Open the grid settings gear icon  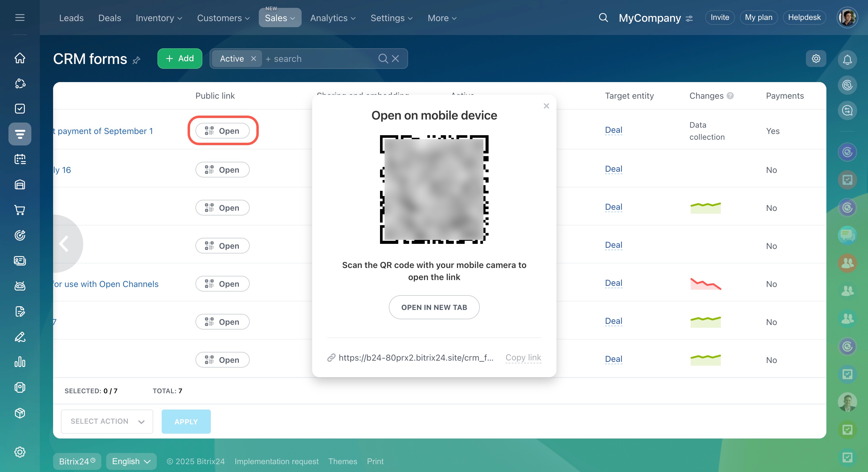pos(816,59)
